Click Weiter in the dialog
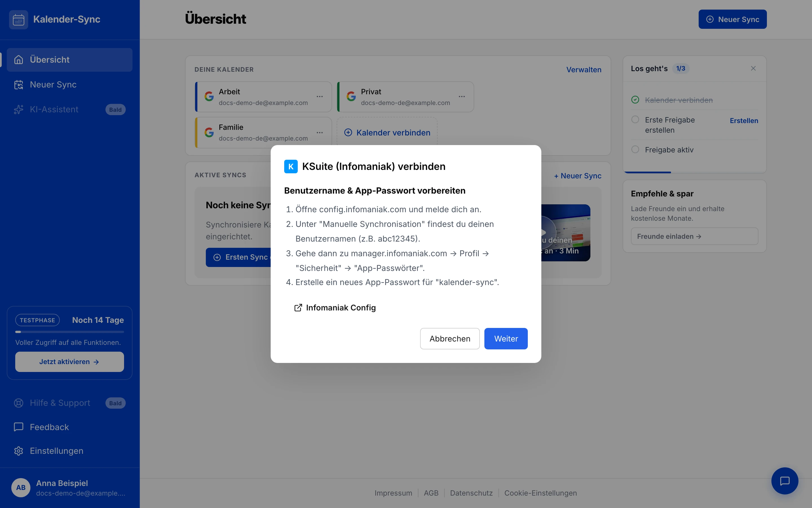 pyautogui.click(x=506, y=339)
